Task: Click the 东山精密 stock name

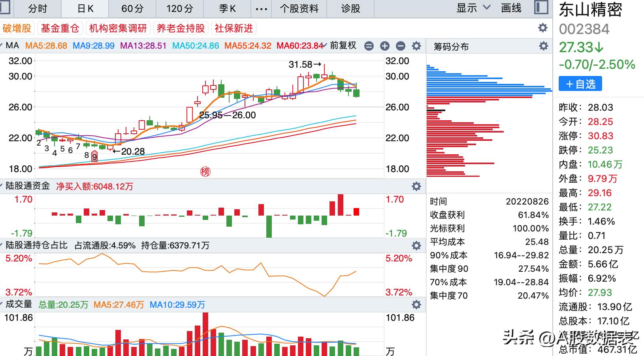Action: [591, 10]
